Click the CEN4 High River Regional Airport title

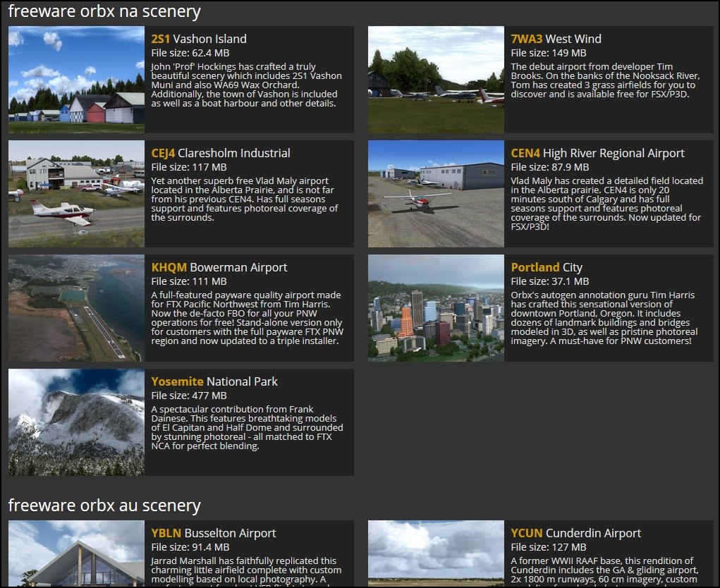(x=598, y=153)
